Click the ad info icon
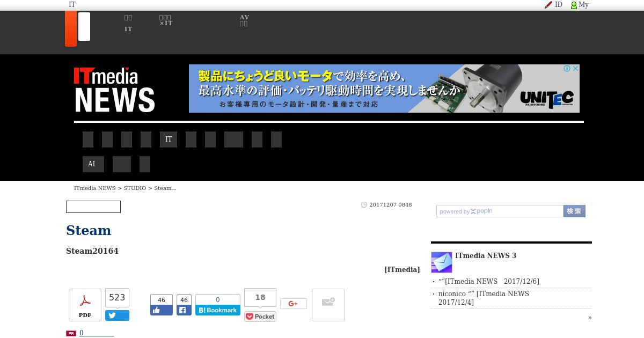 (x=567, y=69)
